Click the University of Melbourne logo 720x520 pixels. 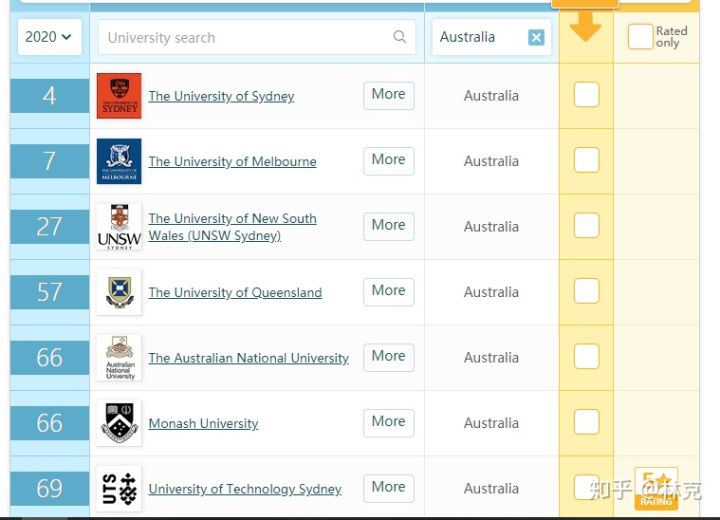click(x=119, y=161)
